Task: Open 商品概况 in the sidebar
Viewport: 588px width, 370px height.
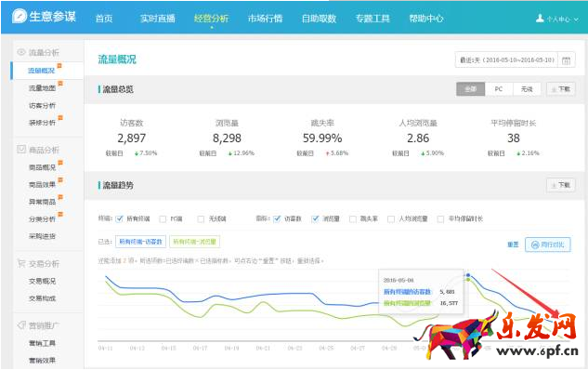Action: coord(42,167)
